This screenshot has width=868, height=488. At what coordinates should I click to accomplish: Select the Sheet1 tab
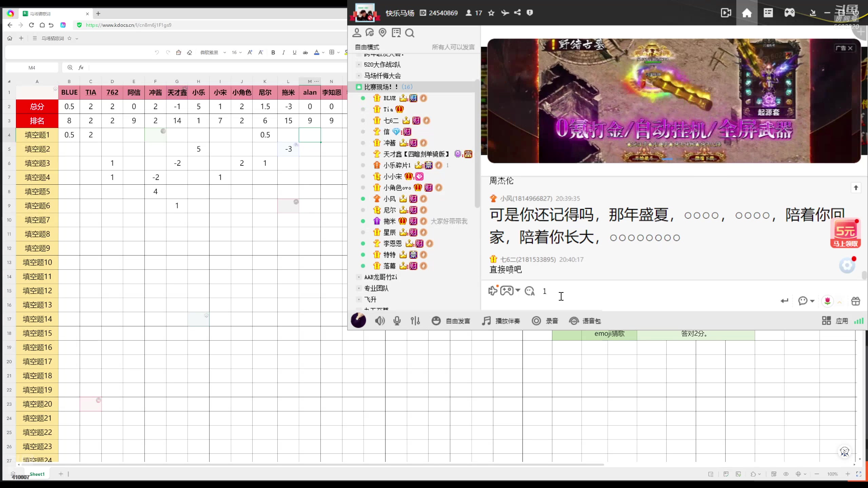[x=37, y=474]
